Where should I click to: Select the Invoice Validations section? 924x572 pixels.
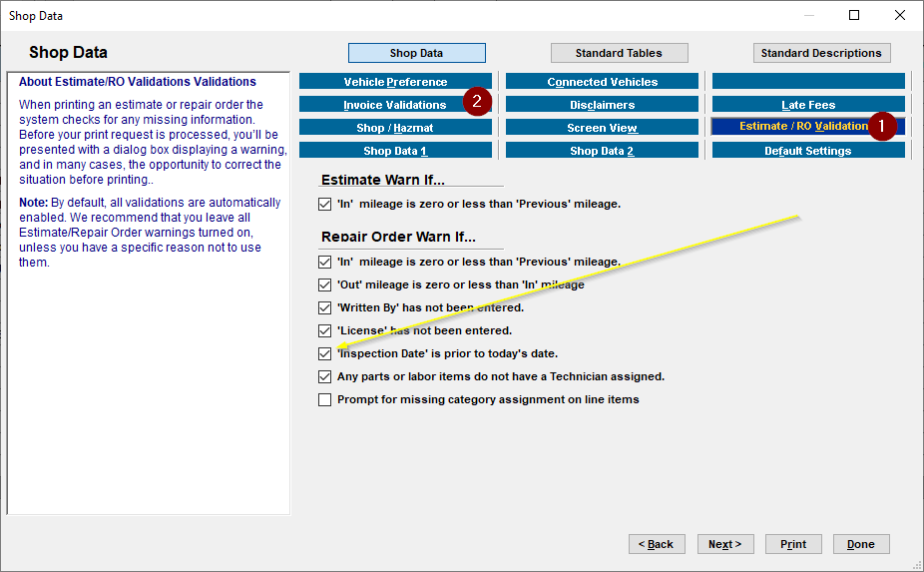(395, 105)
